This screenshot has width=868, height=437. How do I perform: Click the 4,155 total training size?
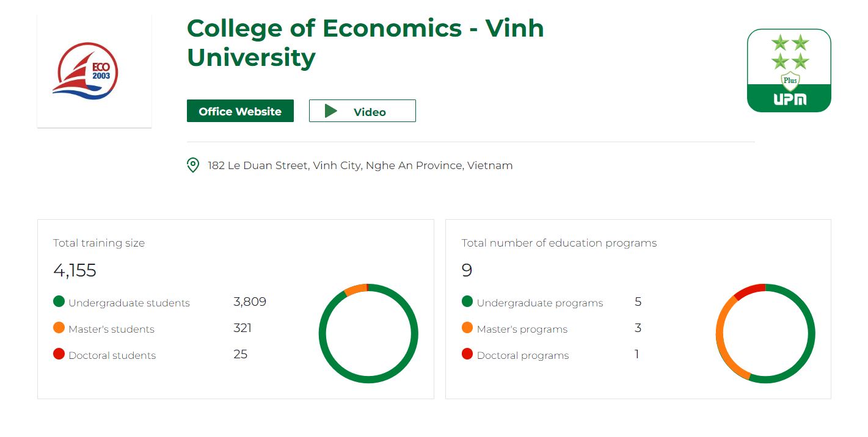(75, 270)
